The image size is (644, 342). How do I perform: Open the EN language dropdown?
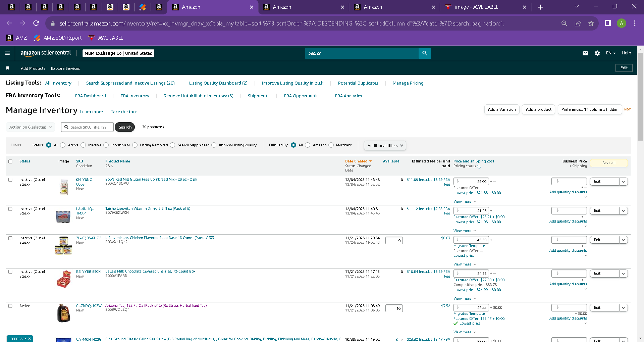[x=610, y=53]
